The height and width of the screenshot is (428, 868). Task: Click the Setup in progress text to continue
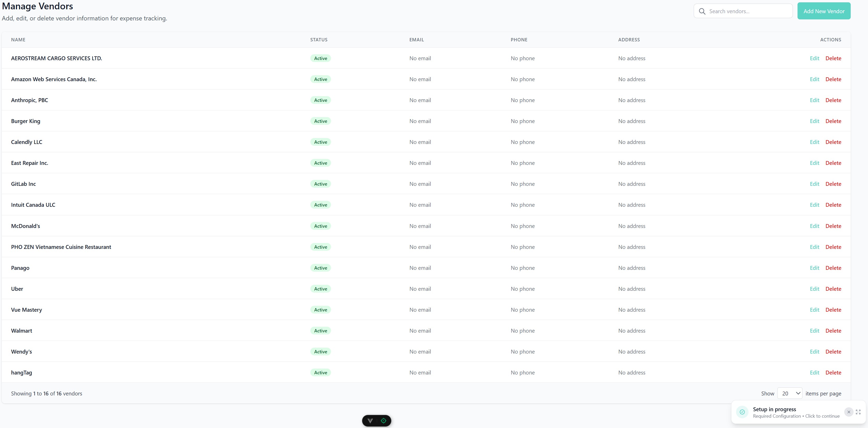[x=774, y=409]
